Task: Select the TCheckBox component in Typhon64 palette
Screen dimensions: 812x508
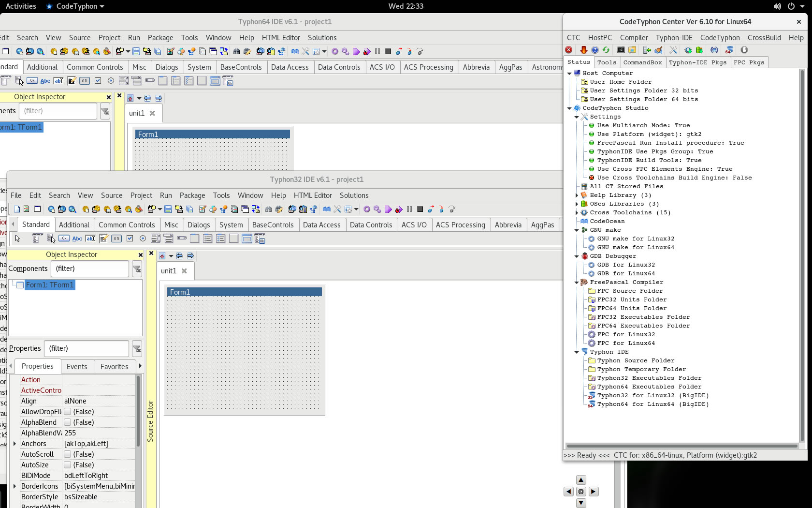Action: pos(98,81)
